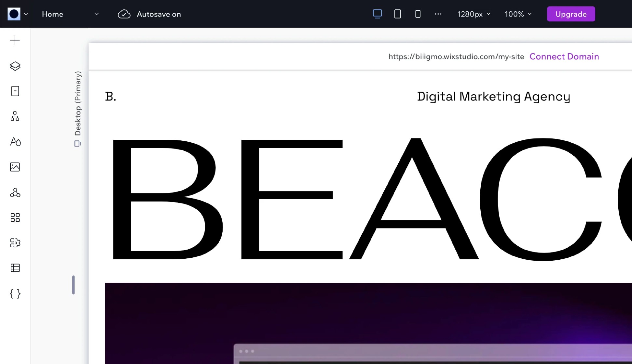The width and height of the screenshot is (632, 364).
Task: Open the more breakpoints ellipsis menu
Action: (x=438, y=14)
